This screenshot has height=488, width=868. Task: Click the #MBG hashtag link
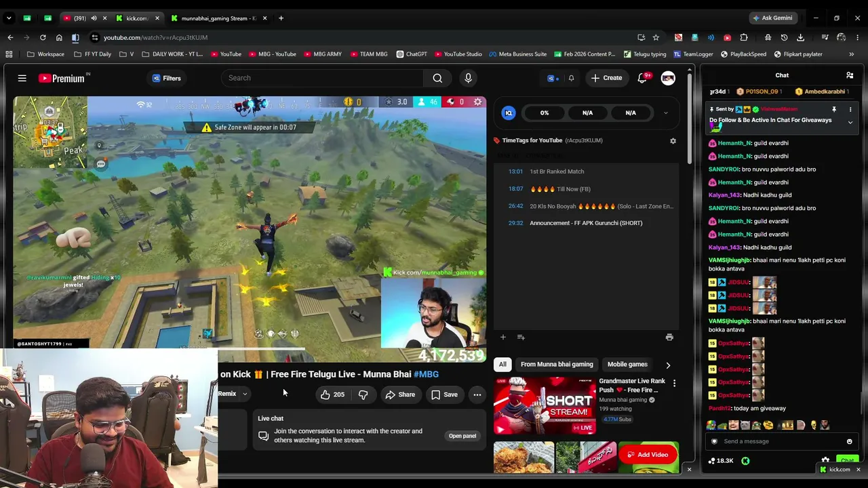click(x=426, y=374)
